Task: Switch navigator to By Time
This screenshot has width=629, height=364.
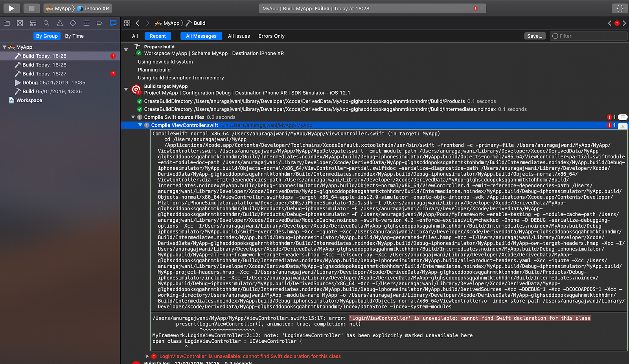Action: coord(74,36)
